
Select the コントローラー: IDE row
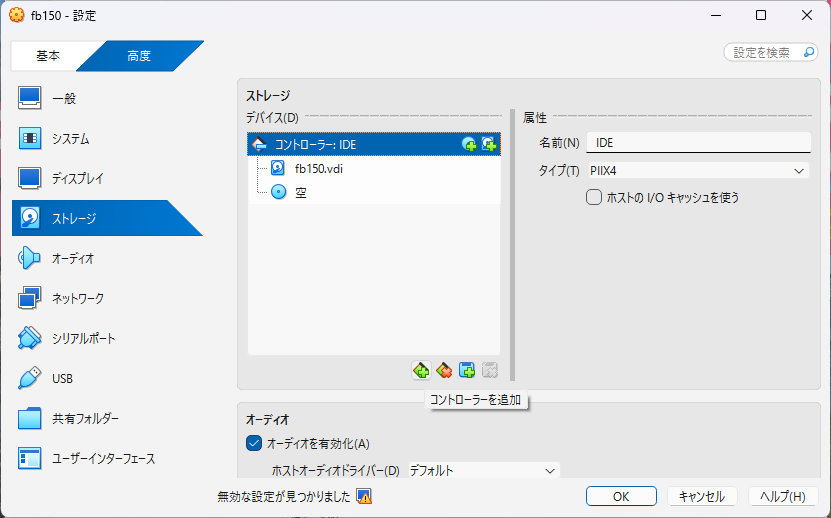[x=374, y=144]
